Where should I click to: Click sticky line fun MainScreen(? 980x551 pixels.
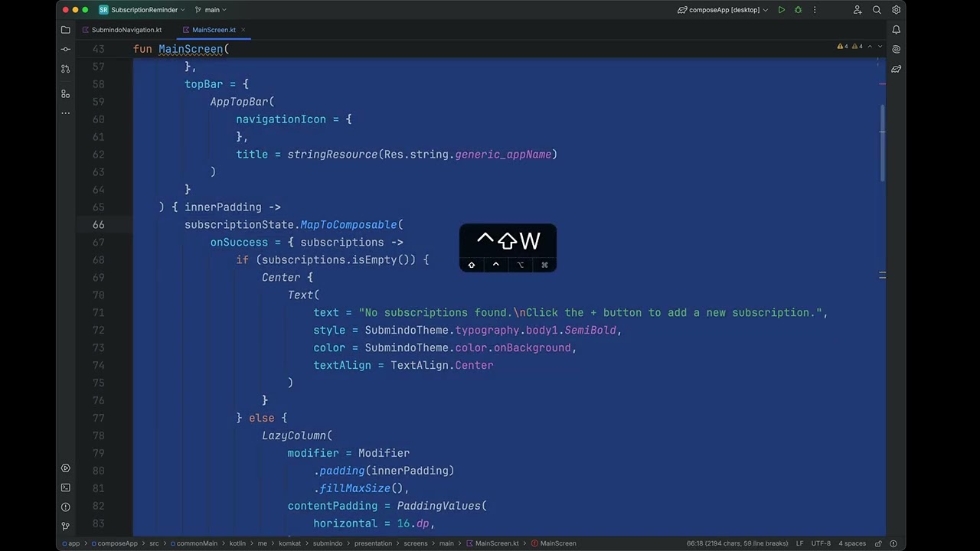[x=181, y=49]
